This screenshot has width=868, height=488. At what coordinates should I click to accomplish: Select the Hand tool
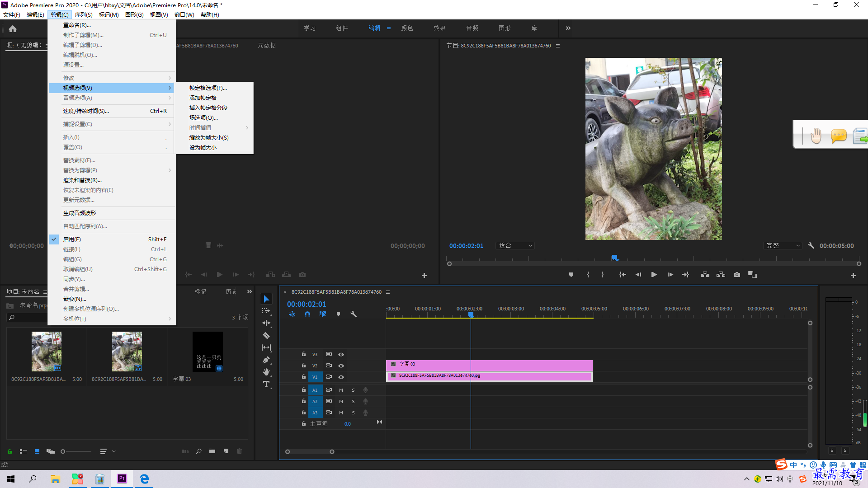coord(266,372)
